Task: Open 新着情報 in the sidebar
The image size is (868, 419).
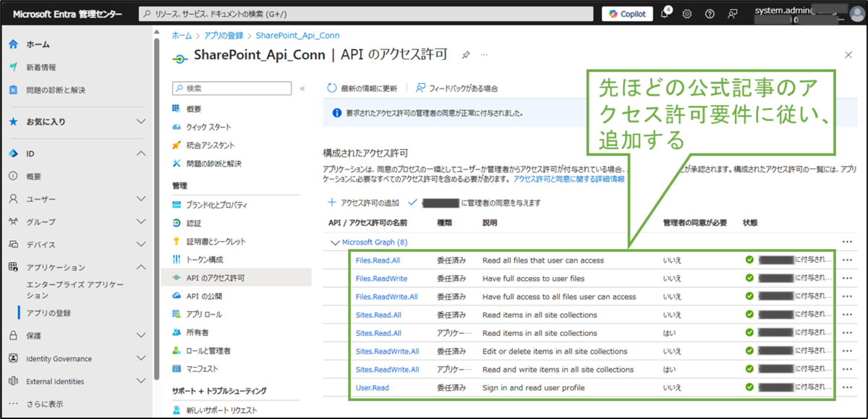Action: click(x=41, y=67)
